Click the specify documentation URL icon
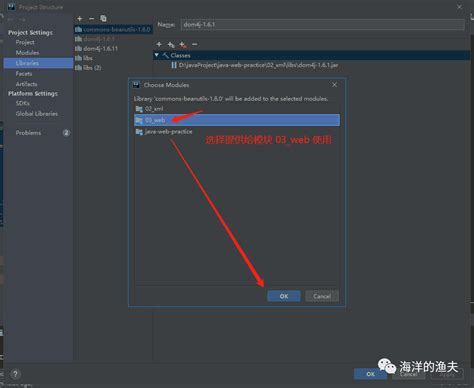Image resolution: width=474 pixels, height=388 pixels. tap(171, 44)
